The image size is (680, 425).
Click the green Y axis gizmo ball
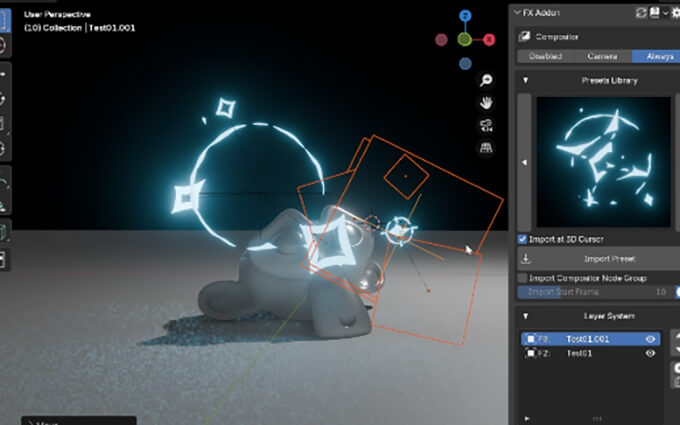(464, 40)
